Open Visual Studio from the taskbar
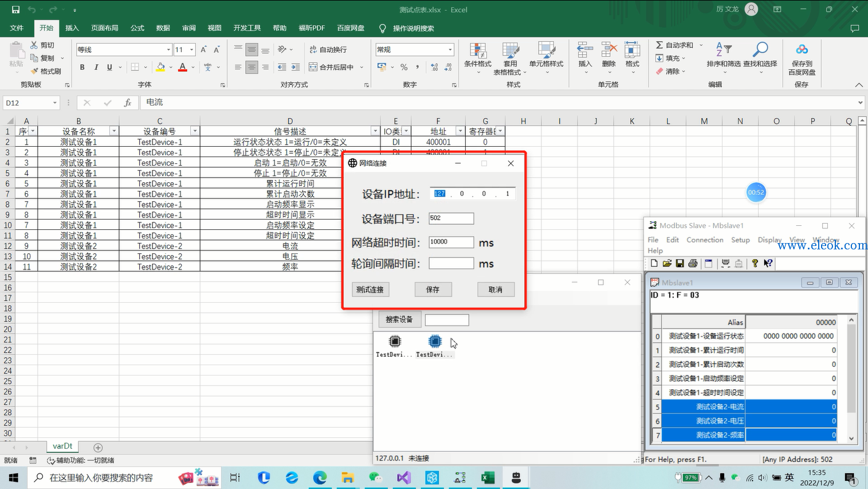868x489 pixels. (x=404, y=477)
